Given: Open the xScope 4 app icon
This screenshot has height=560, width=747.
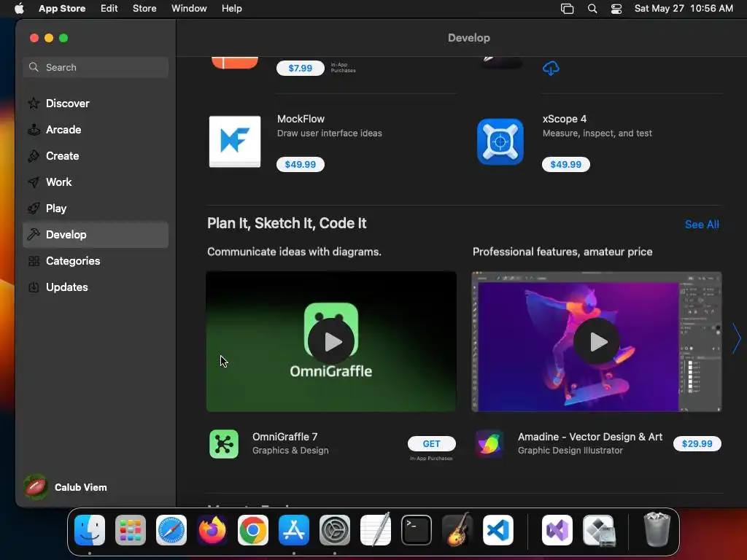Looking at the screenshot, I should (500, 141).
